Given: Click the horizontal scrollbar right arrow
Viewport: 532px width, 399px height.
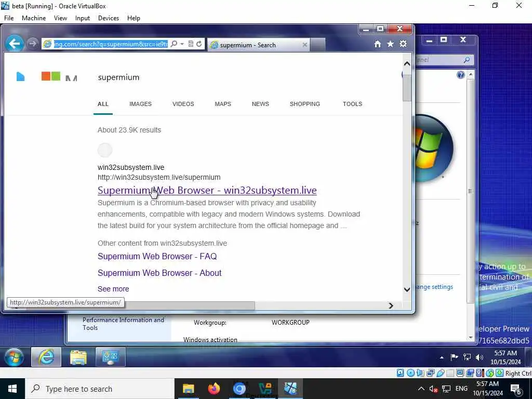Looking at the screenshot, I should 391,305.
